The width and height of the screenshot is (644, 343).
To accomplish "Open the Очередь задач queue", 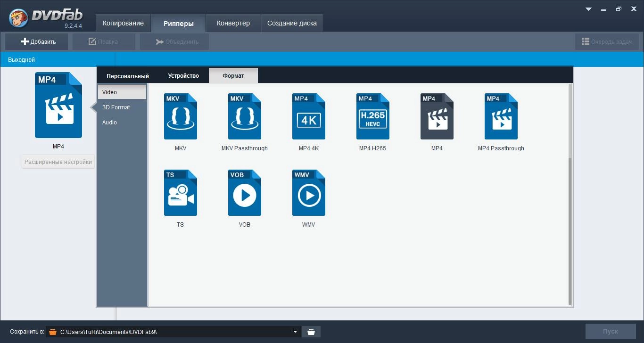I will click(x=607, y=41).
